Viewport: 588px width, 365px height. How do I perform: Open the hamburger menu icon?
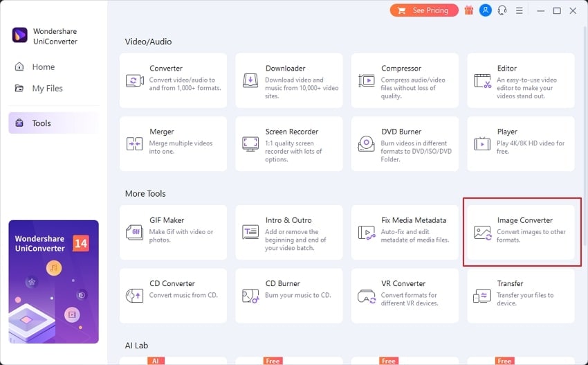(x=520, y=10)
